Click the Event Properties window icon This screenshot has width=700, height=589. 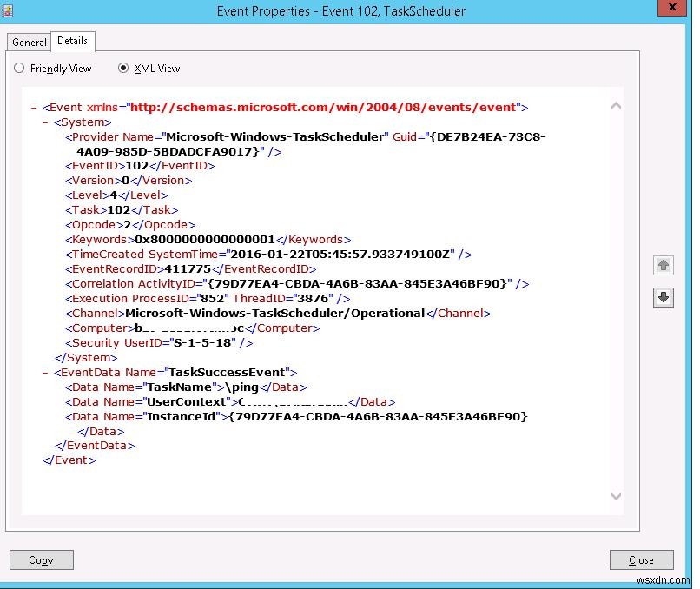7,10
